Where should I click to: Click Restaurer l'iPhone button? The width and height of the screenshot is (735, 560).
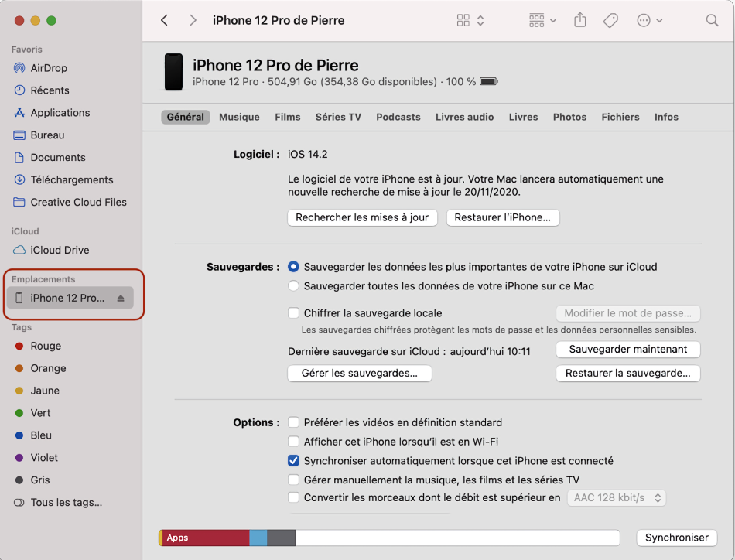click(502, 217)
